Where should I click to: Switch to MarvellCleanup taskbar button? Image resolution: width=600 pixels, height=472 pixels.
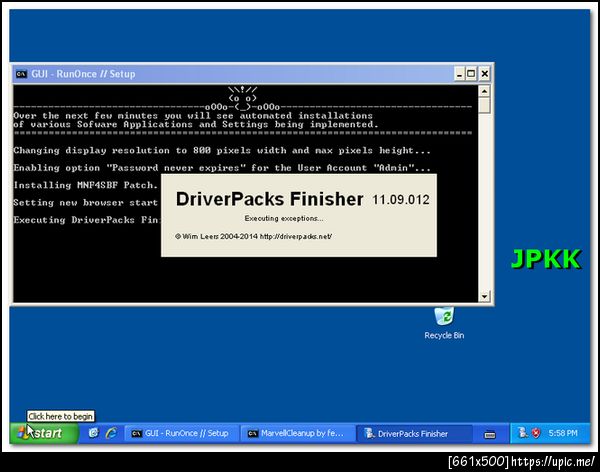coord(297,433)
